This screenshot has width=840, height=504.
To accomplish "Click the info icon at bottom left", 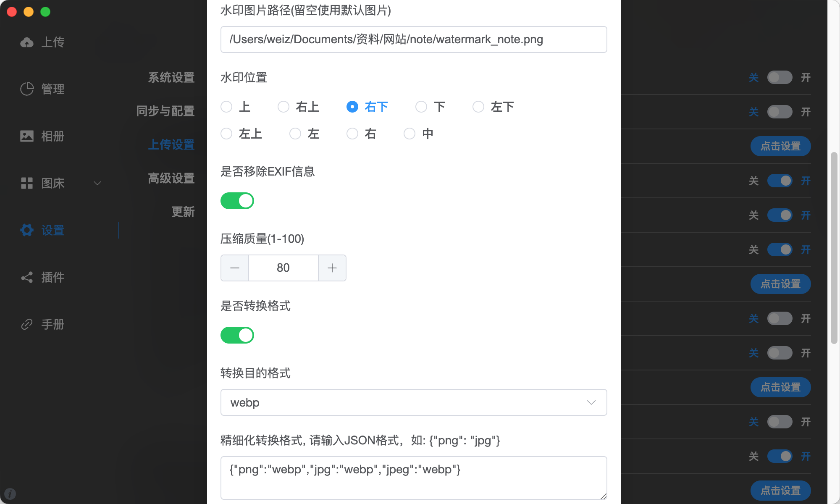I will [10, 493].
